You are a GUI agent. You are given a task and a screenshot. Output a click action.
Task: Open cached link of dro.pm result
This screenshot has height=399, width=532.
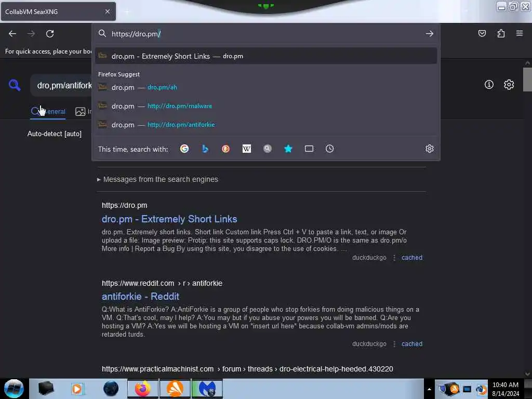(x=412, y=258)
